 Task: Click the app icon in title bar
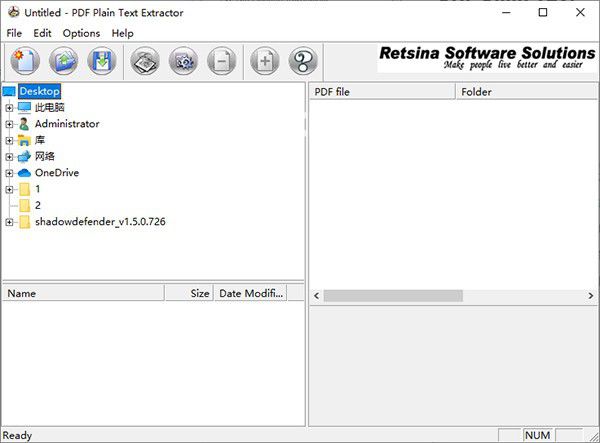(x=14, y=12)
